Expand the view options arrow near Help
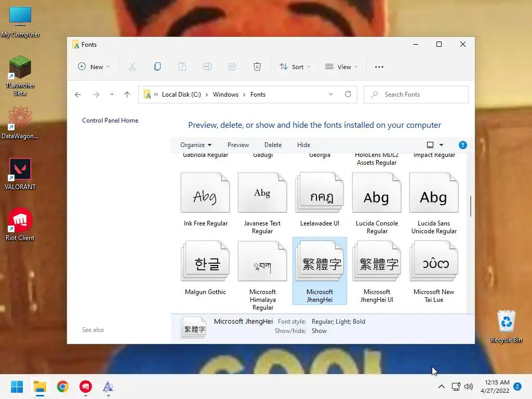Viewport: 532px width, 399px height. (441, 145)
